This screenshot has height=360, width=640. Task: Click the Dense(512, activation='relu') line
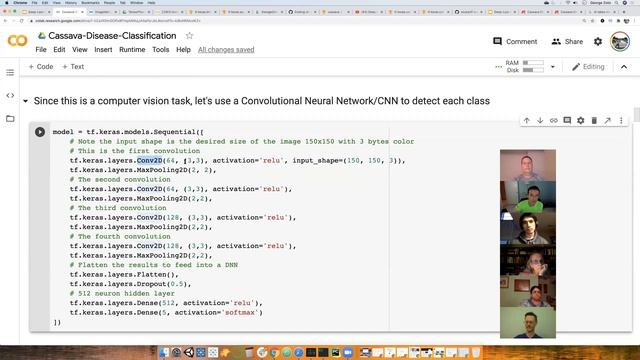coord(166,303)
